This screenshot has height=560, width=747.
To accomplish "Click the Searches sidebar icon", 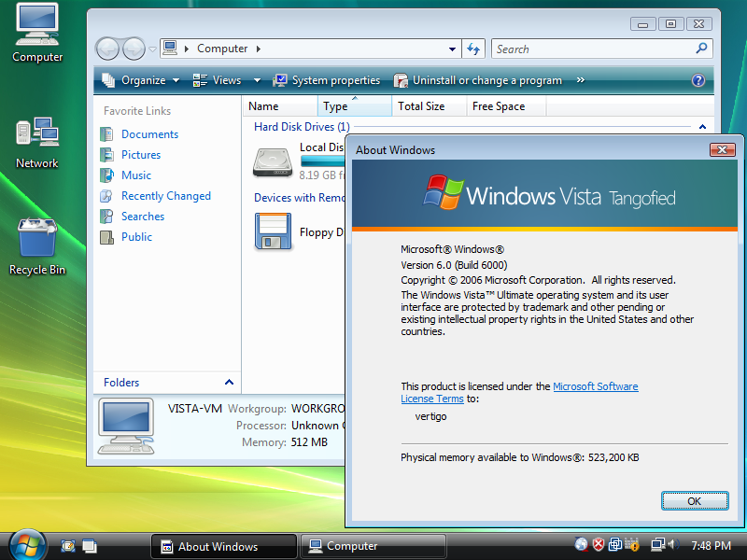I will coord(106,217).
